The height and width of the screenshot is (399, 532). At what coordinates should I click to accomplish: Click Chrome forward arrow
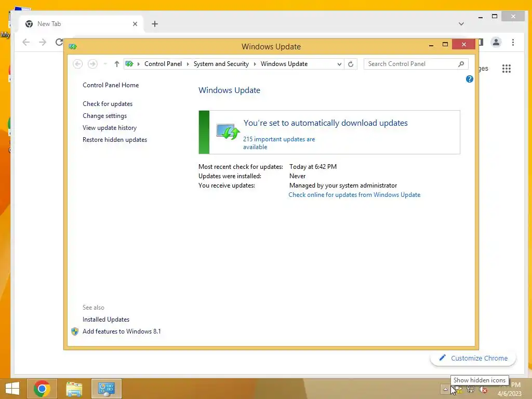coord(43,42)
